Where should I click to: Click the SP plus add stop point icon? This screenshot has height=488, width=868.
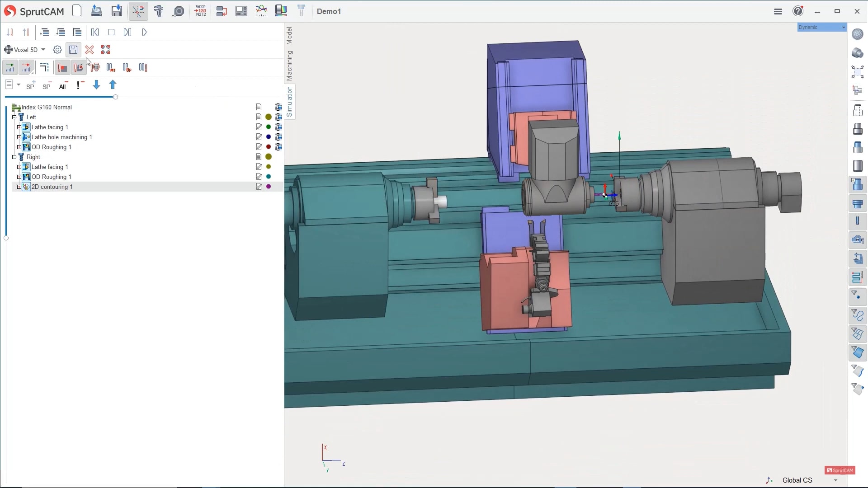coord(30,85)
